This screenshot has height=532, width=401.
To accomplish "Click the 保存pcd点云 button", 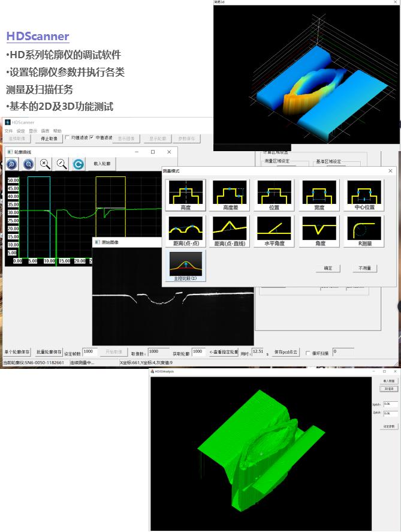I will point(286,352).
